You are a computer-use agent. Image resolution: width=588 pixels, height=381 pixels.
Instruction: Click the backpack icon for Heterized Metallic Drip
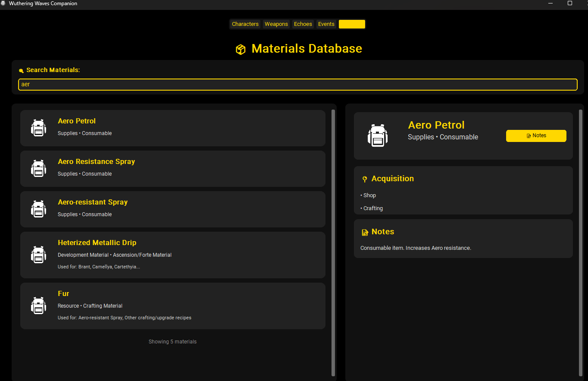[38, 255]
